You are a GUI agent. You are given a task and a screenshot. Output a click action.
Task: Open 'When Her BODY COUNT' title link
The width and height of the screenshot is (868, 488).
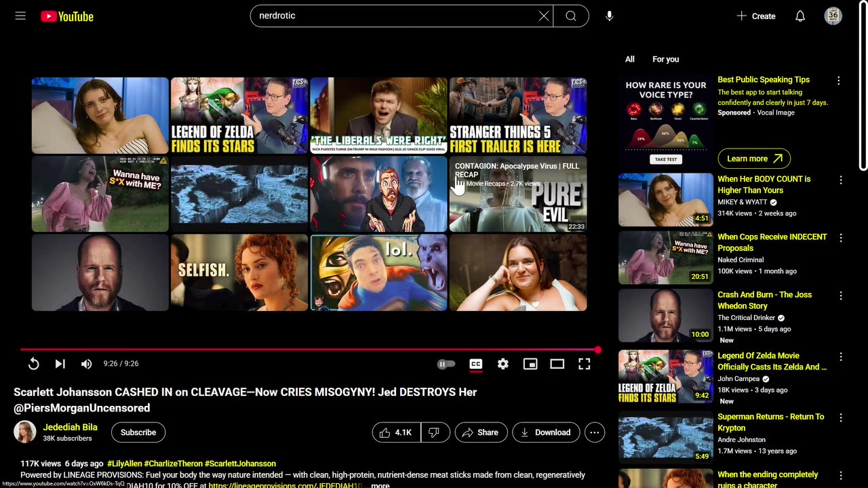click(x=764, y=185)
